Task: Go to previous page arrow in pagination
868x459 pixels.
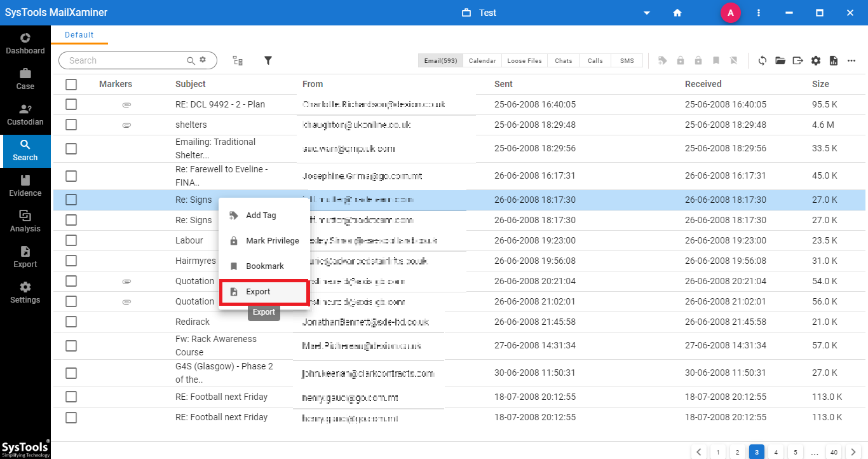Action: [x=699, y=452]
